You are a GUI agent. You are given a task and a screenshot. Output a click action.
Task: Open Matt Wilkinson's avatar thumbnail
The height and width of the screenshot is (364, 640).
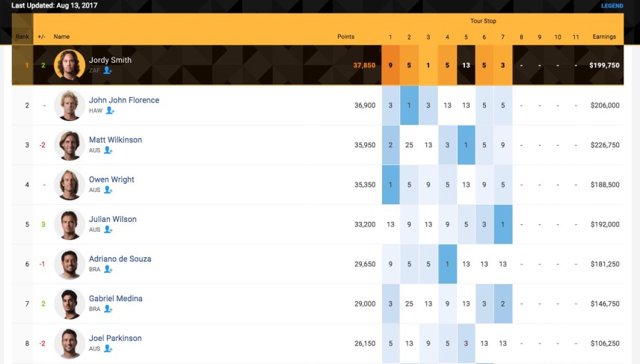pyautogui.click(x=70, y=145)
